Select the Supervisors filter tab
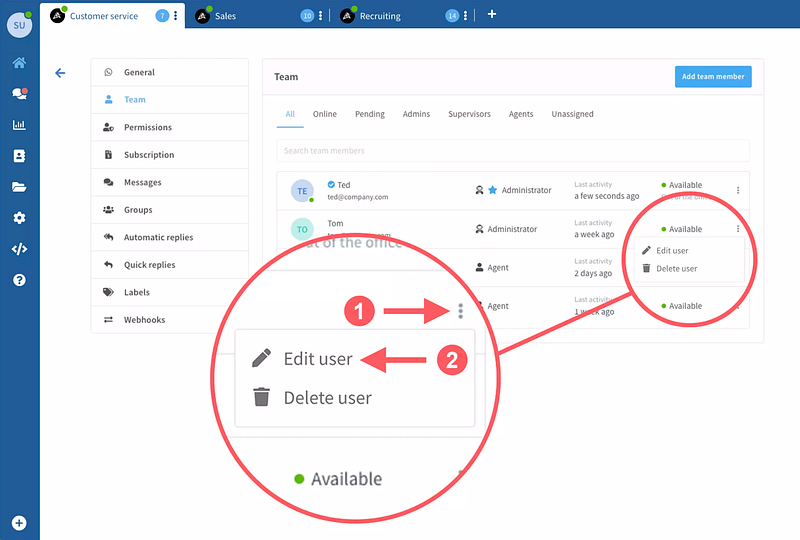The height and width of the screenshot is (540, 800). tap(469, 114)
